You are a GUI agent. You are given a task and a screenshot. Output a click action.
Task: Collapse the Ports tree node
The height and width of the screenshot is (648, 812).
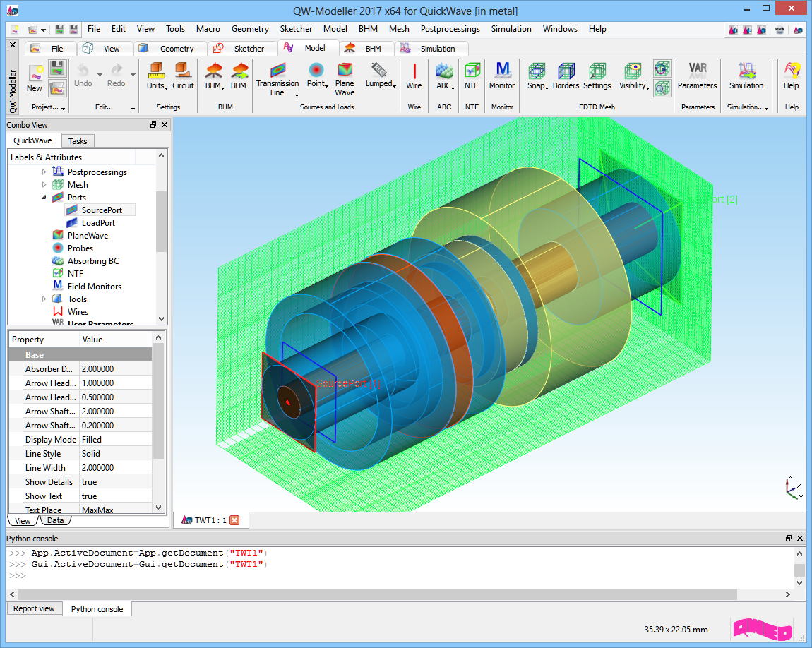44,197
